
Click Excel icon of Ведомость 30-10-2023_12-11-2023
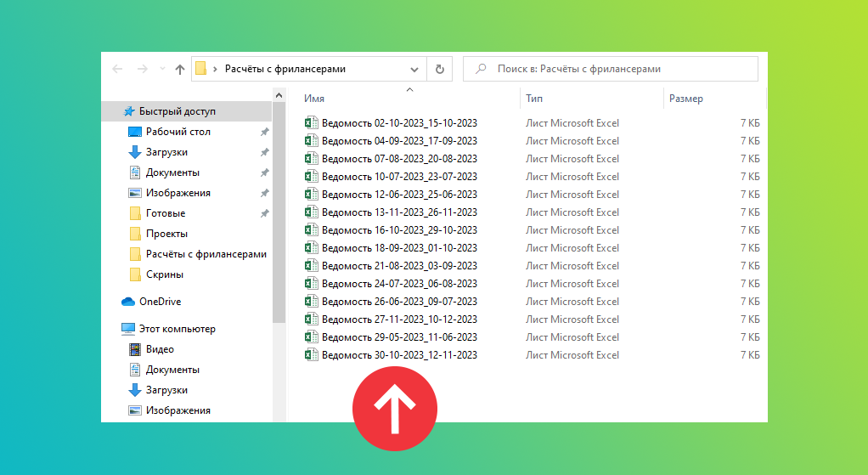click(311, 354)
